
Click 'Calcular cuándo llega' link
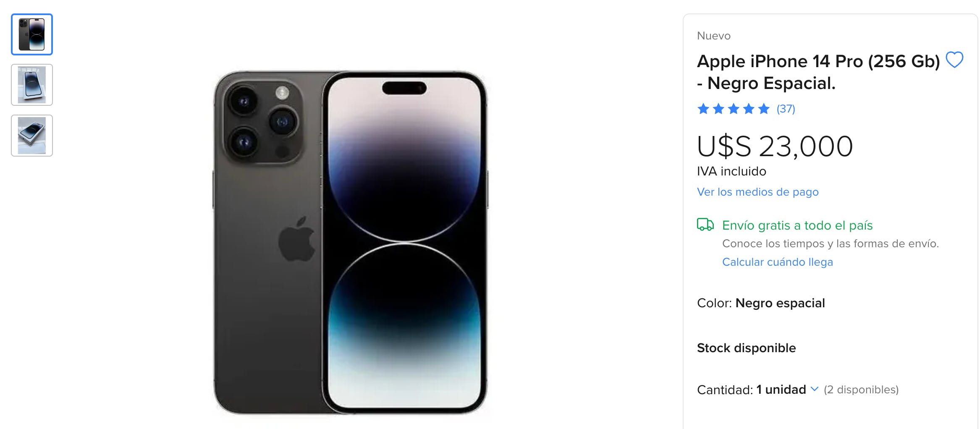[777, 262]
